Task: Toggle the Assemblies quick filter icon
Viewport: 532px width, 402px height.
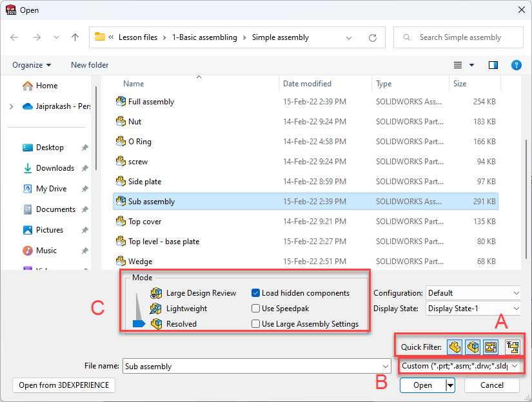Action: (x=473, y=347)
